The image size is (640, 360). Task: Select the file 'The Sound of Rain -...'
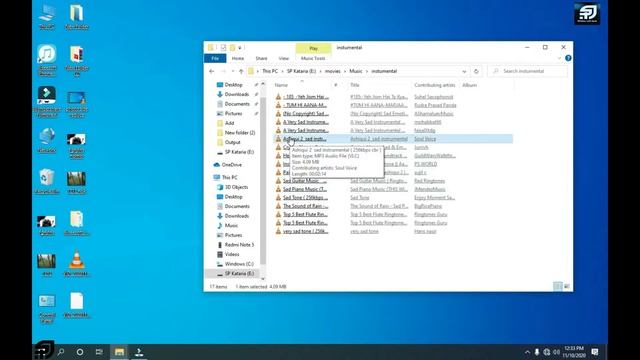point(306,206)
